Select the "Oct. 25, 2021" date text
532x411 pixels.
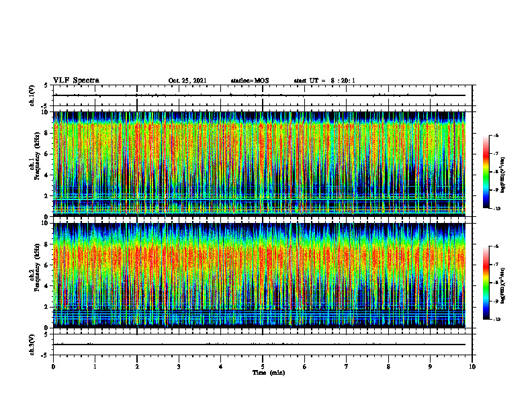coord(187,81)
